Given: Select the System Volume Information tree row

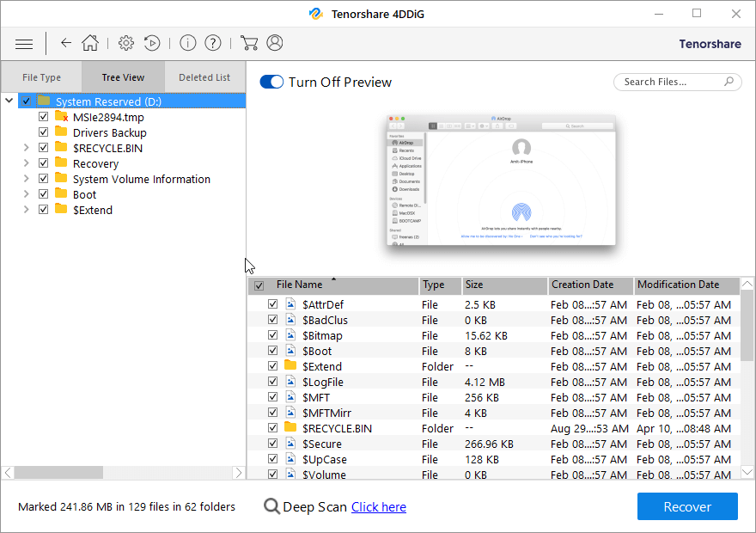Looking at the screenshot, I should click(x=141, y=179).
